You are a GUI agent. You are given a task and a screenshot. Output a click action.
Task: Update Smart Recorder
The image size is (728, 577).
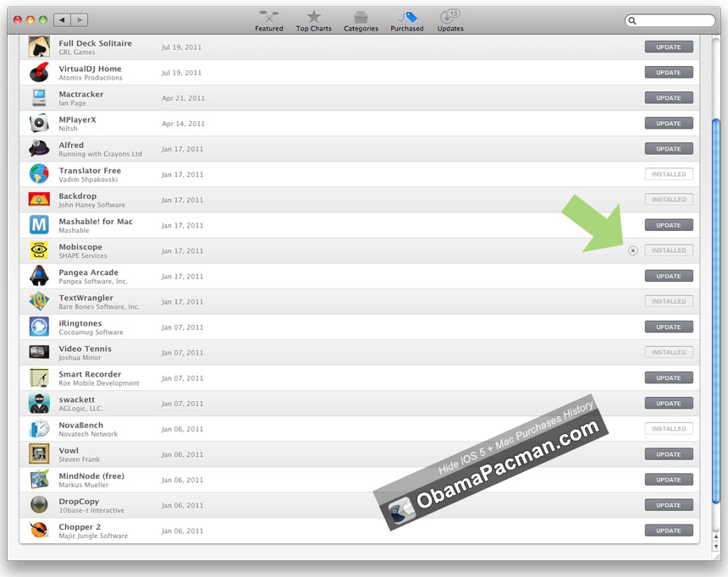pos(669,378)
